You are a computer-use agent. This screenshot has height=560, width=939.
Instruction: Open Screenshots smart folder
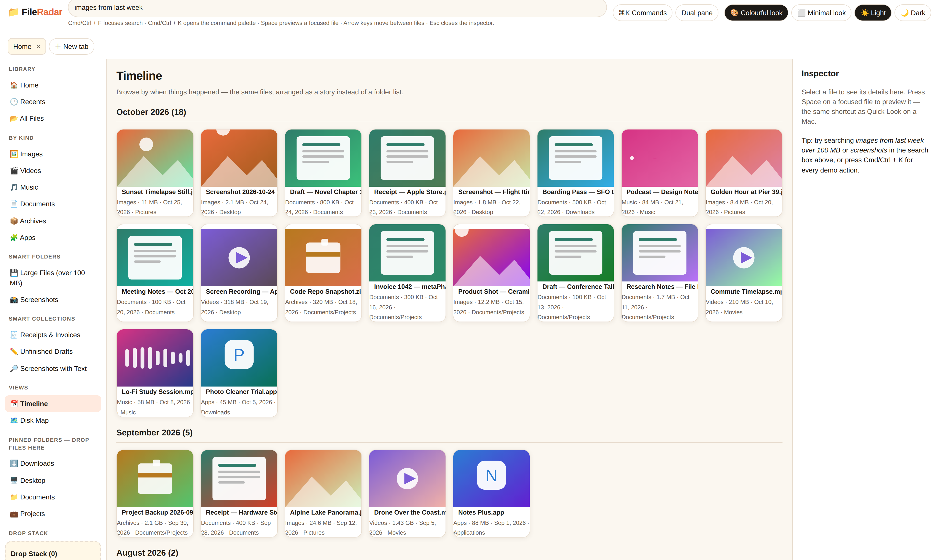pos(53,300)
